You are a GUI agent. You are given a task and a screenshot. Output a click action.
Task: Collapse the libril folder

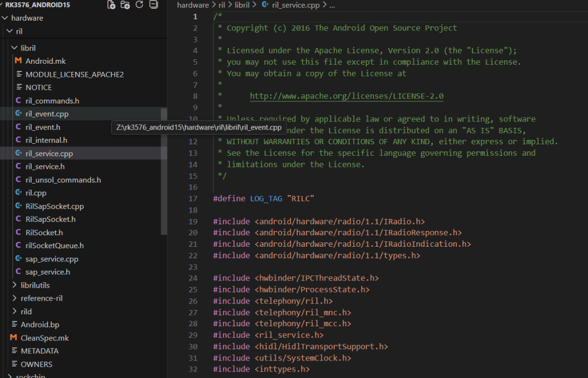(14, 47)
